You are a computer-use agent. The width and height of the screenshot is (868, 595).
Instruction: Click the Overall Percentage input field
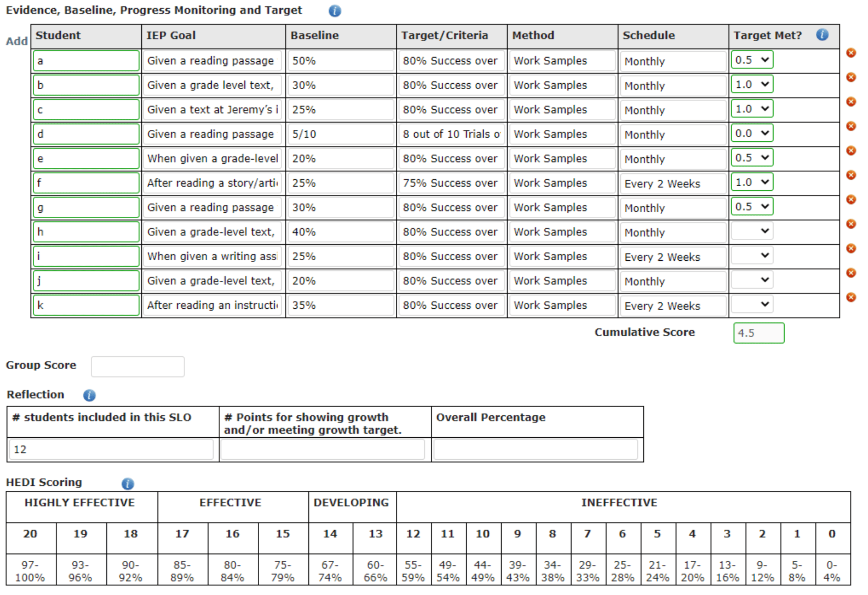[x=536, y=449]
